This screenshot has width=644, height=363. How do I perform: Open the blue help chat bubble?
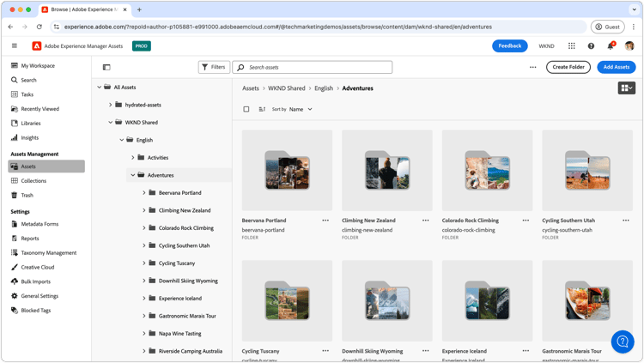click(623, 342)
